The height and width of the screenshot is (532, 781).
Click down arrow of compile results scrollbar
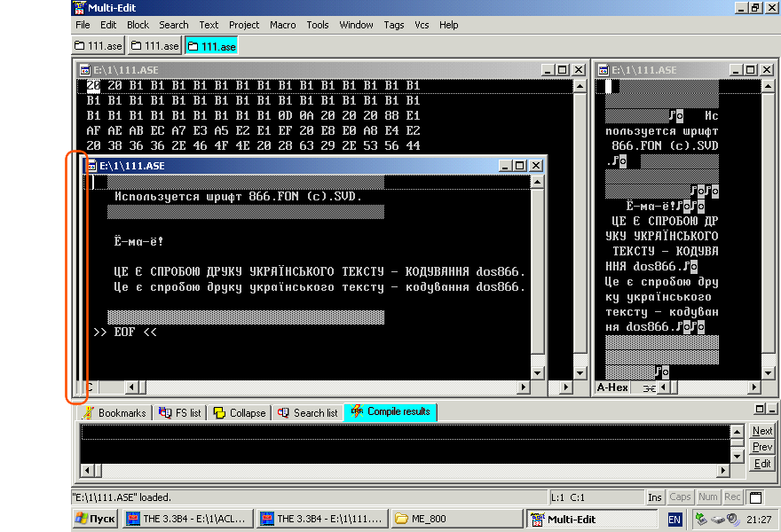(x=738, y=456)
